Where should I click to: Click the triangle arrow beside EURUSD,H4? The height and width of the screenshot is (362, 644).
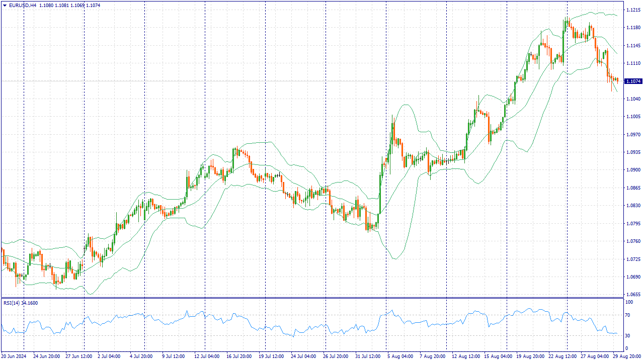(5, 6)
